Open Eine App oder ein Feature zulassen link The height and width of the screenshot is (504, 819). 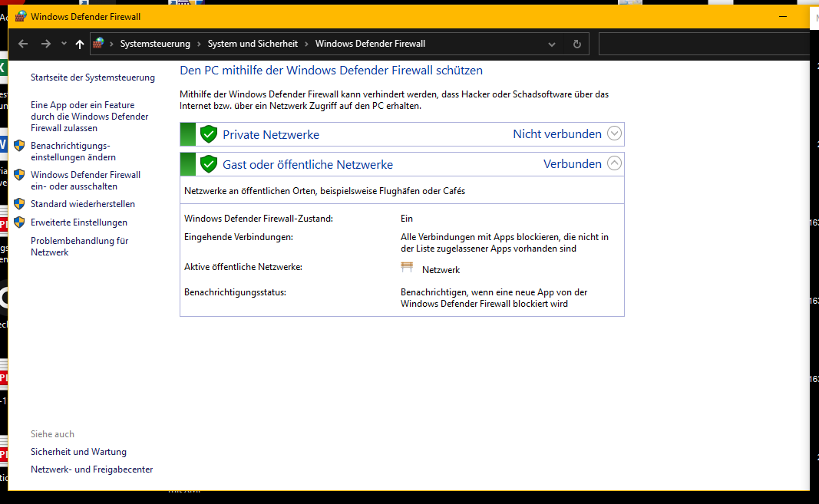pos(89,117)
